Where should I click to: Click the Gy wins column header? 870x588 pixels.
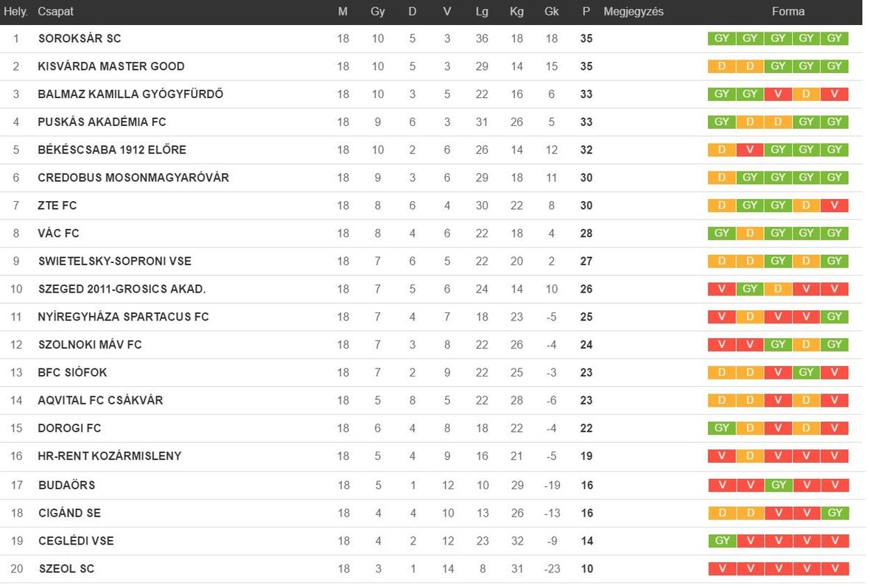pos(377,11)
